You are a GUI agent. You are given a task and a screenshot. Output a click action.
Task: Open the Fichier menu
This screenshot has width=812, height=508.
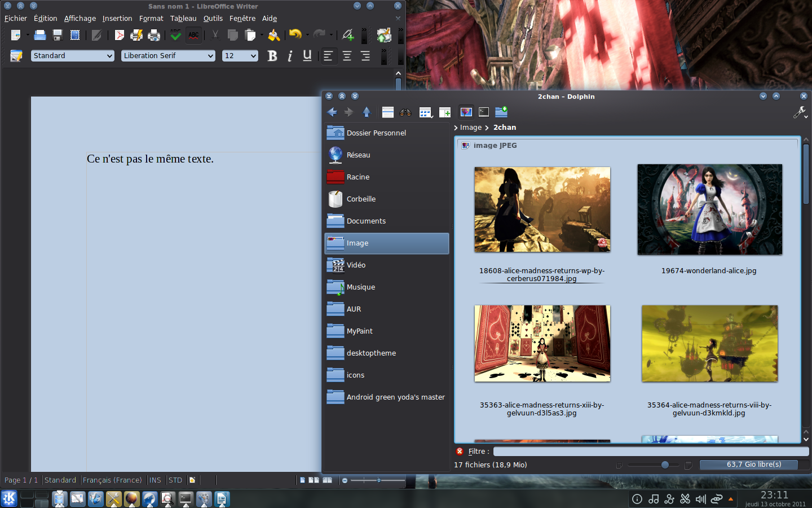coord(16,19)
